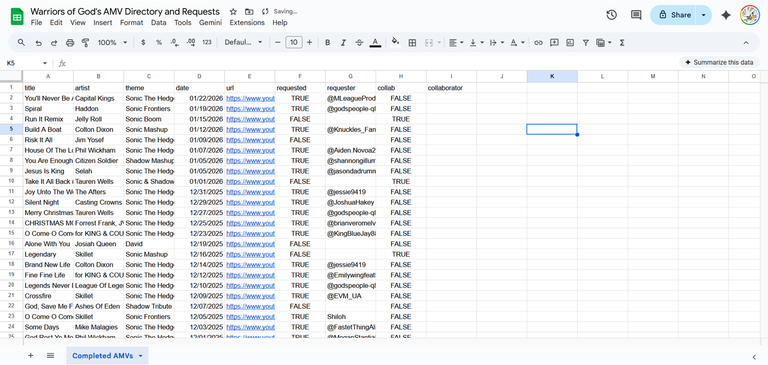The height and width of the screenshot is (365, 768).
Task: Search the menus with magnifier icon
Action: point(22,43)
